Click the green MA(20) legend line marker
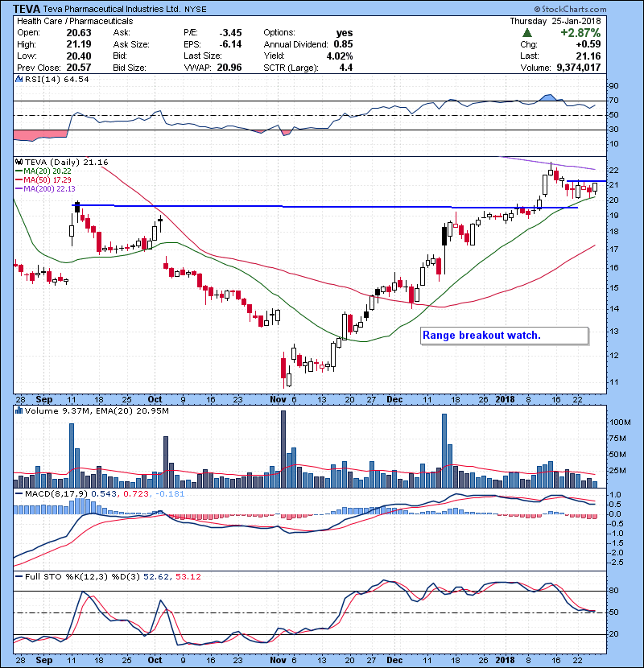Screen dimensions: 644x668 pos(19,171)
